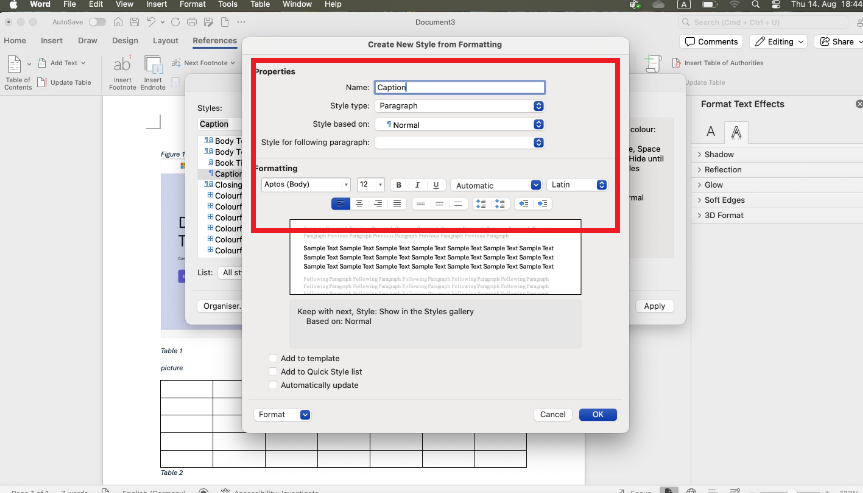Enable Automatically update checkbox

point(272,385)
